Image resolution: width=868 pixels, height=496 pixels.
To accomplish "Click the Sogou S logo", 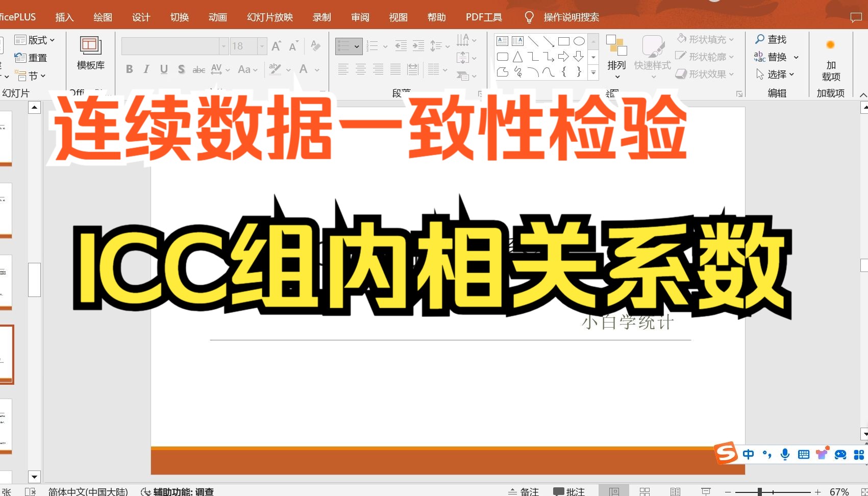I will 726,453.
